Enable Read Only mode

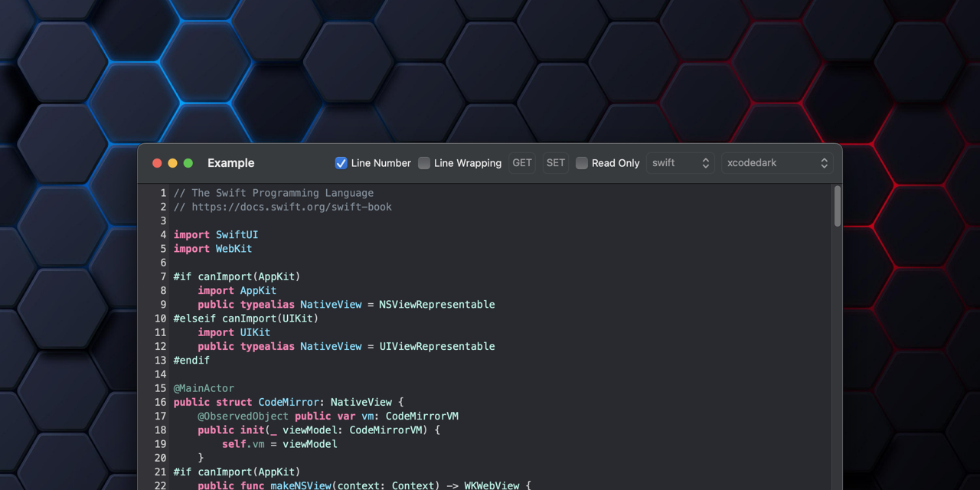point(582,162)
